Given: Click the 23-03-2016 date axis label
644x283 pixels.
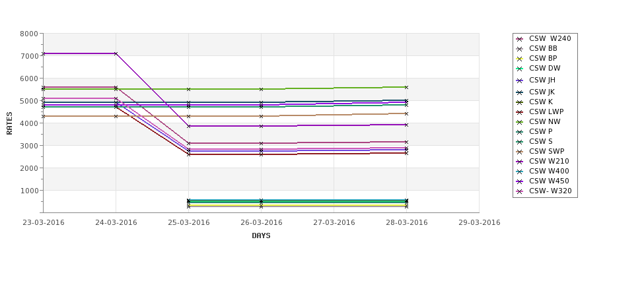Looking at the screenshot, I should coord(43,222).
